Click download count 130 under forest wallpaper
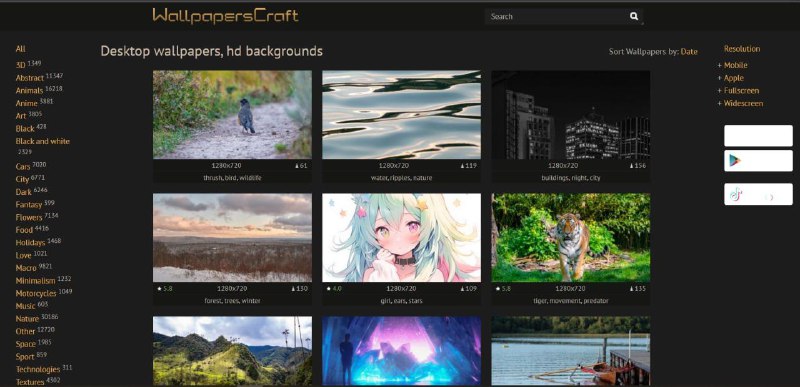The image size is (800, 387). click(299, 289)
